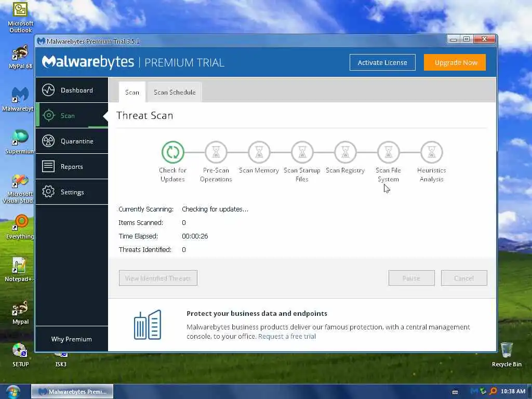Select the Supermium desktop icon

pyautogui.click(x=20, y=142)
